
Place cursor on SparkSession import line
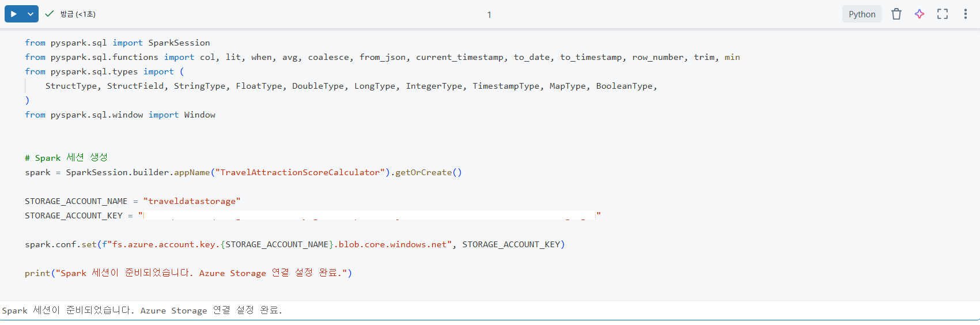tap(118, 43)
